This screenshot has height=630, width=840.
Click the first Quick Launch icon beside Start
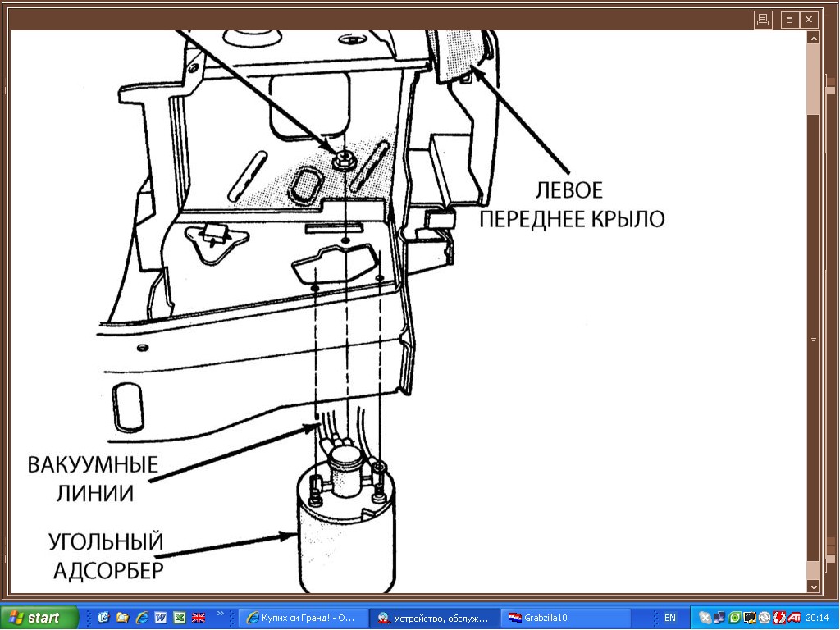[103, 617]
